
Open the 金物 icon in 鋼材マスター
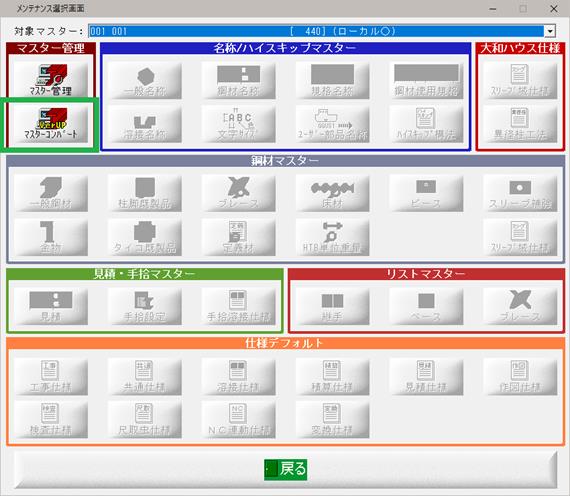pos(51,237)
